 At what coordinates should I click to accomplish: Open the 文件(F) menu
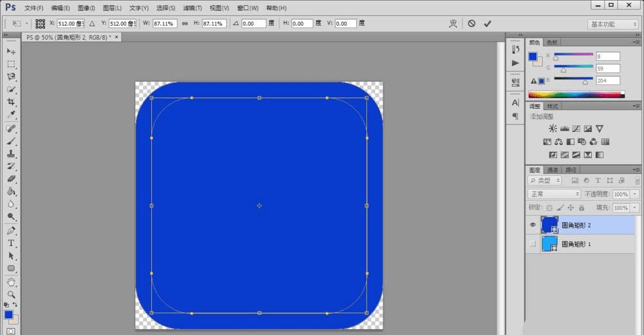(x=33, y=8)
